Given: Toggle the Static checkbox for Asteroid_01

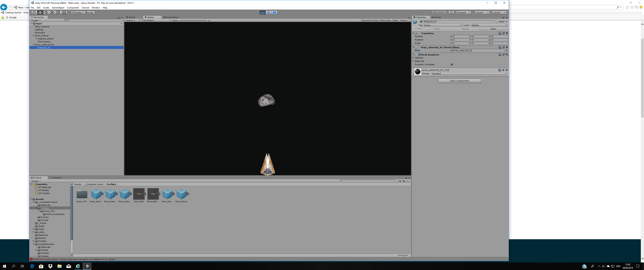Looking at the screenshot, I should pos(497,22).
